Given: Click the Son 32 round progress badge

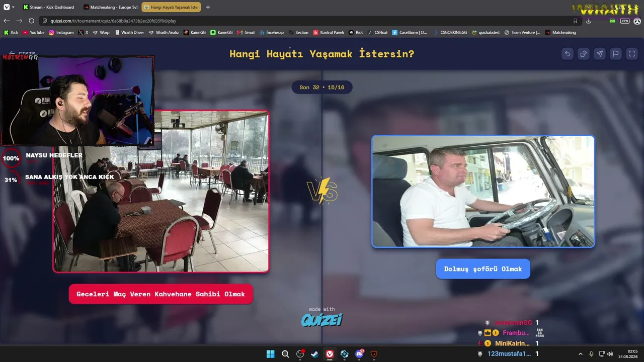Looking at the screenshot, I should coord(322,87).
